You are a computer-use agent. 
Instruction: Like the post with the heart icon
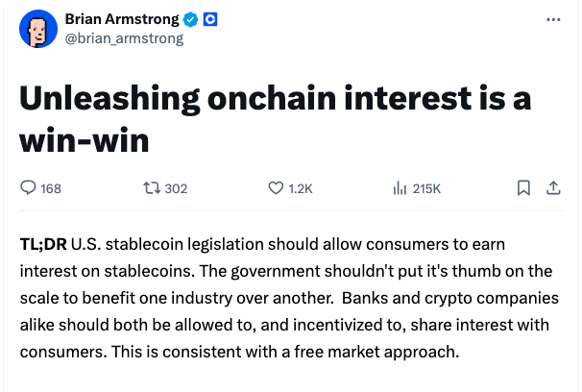(275, 188)
